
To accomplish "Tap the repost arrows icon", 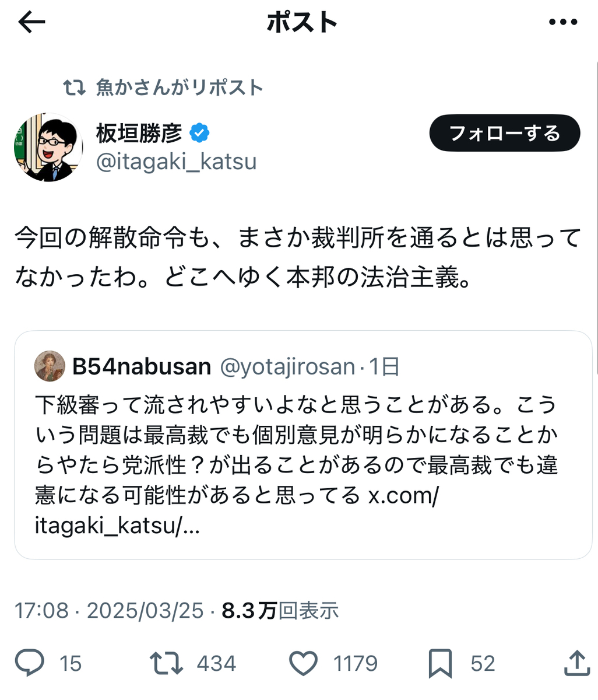I will [x=166, y=663].
